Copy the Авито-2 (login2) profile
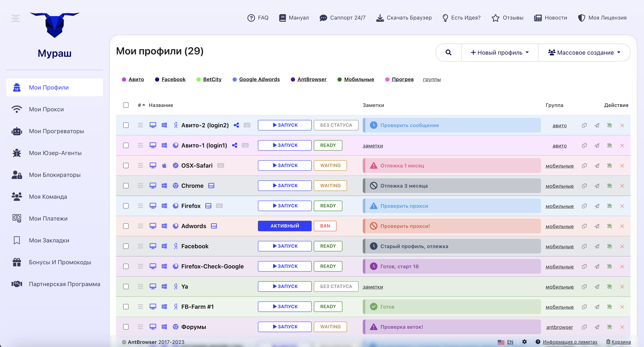644x347 pixels. (584, 125)
